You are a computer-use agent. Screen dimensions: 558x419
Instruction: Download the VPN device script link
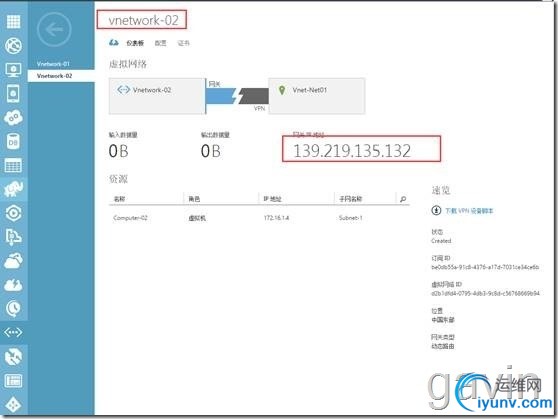(469, 211)
